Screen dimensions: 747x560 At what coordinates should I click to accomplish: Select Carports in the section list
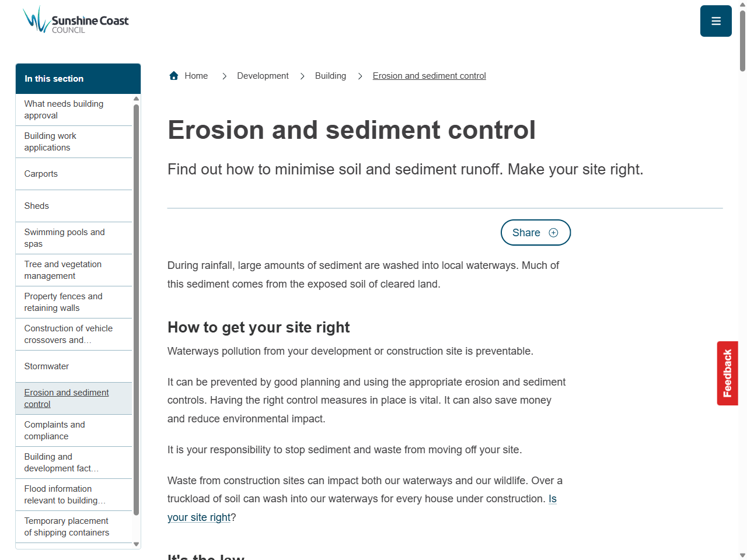(41, 174)
